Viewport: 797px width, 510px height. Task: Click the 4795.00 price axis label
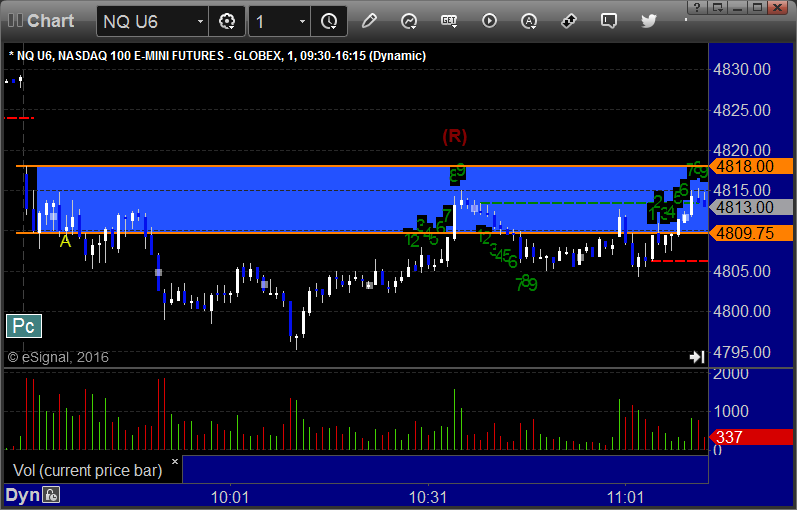(x=742, y=352)
